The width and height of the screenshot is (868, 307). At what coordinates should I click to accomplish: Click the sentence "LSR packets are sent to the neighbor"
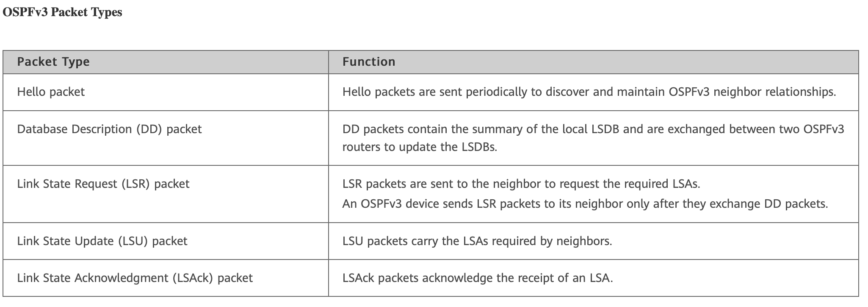(521, 184)
